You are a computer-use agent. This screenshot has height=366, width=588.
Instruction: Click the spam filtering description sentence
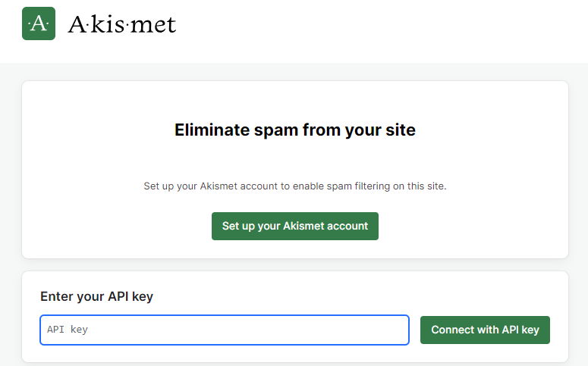(x=295, y=186)
